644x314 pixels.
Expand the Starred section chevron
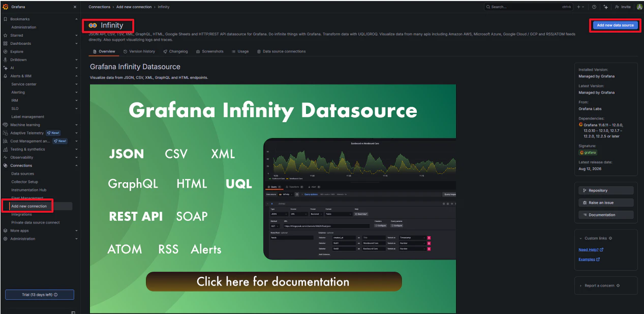(x=77, y=35)
